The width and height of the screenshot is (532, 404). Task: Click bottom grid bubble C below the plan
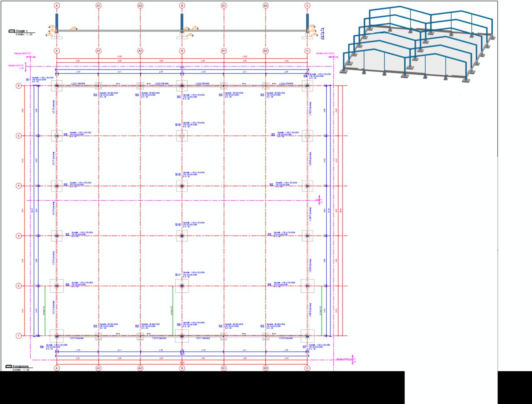coord(307,368)
